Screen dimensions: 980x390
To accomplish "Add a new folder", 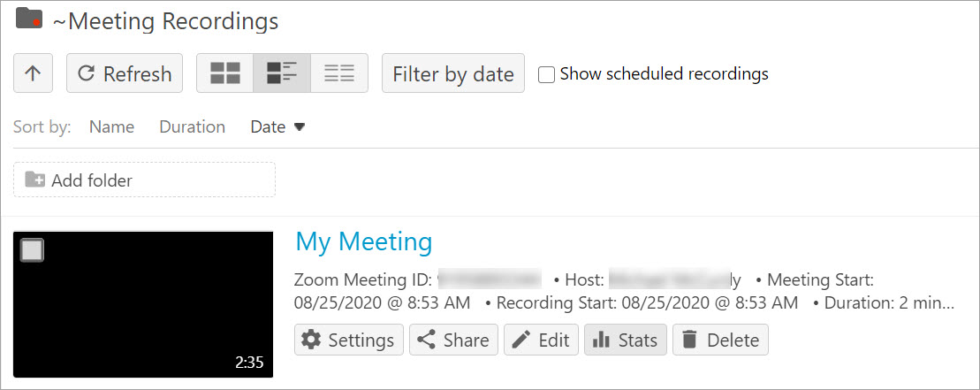I will coord(144,180).
